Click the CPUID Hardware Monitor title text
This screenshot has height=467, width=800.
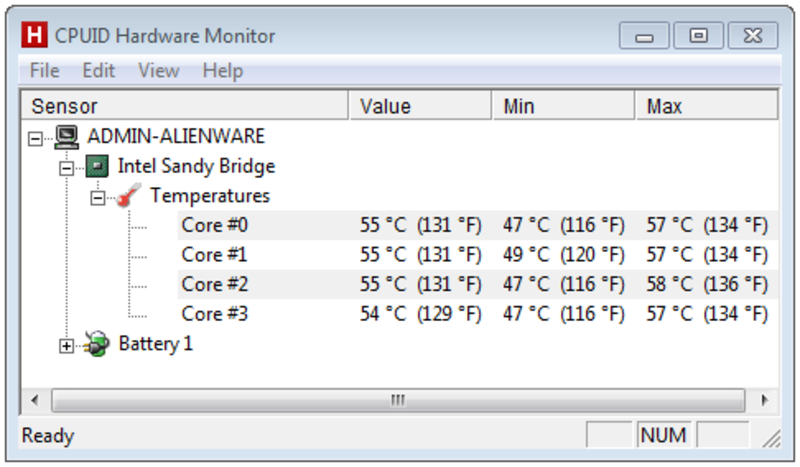165,36
